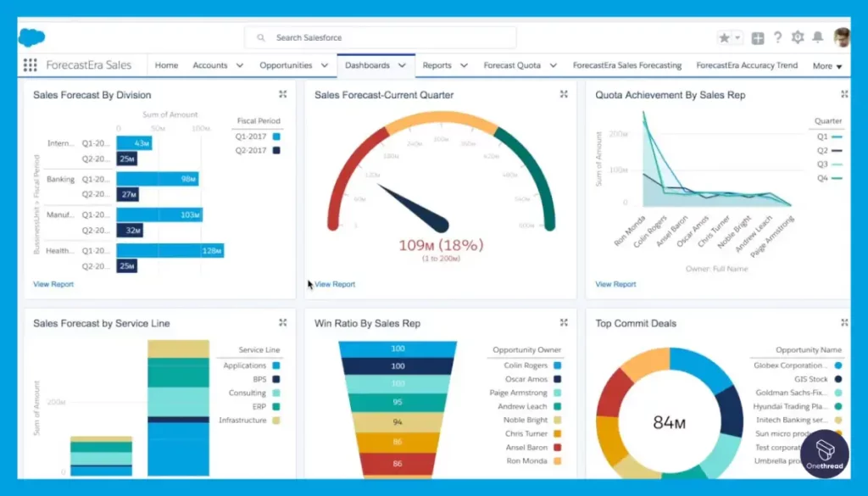The height and width of the screenshot is (496, 868).
Task: Click the Salesforce cloud logo
Action: (x=31, y=37)
